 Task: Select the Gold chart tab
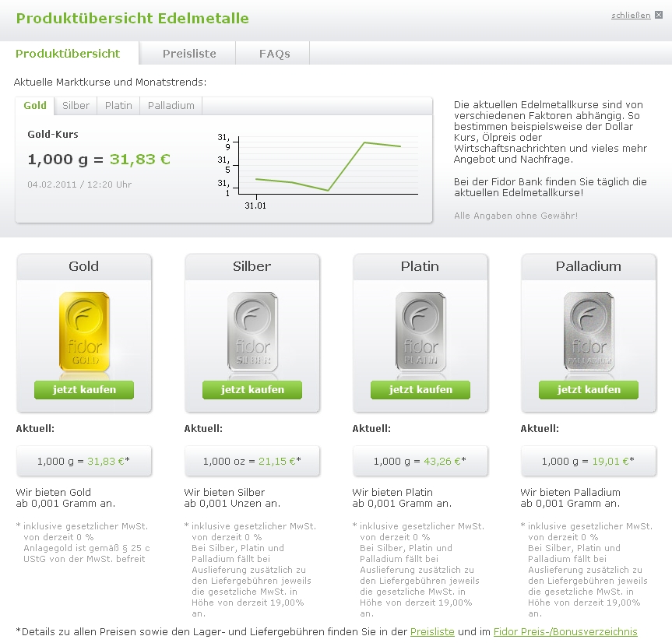click(35, 105)
